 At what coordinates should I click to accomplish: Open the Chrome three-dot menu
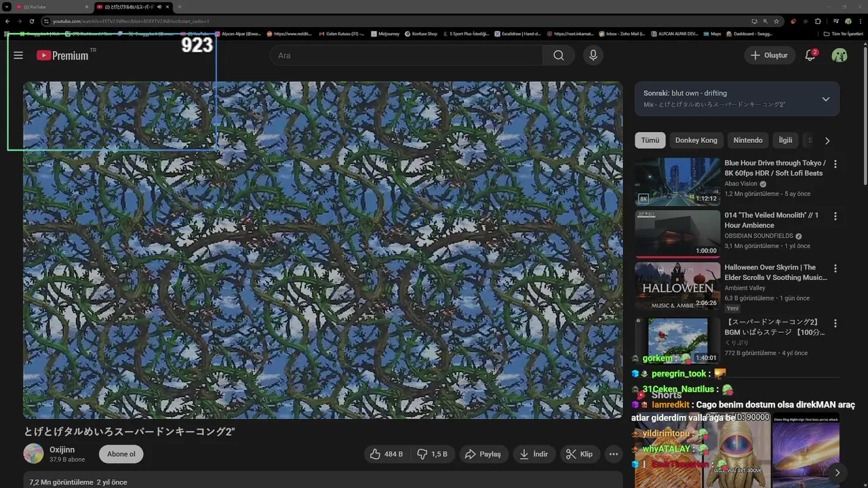click(860, 21)
